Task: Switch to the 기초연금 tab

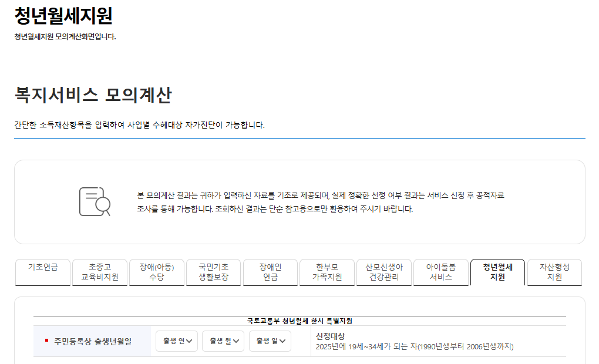Action: point(42,272)
